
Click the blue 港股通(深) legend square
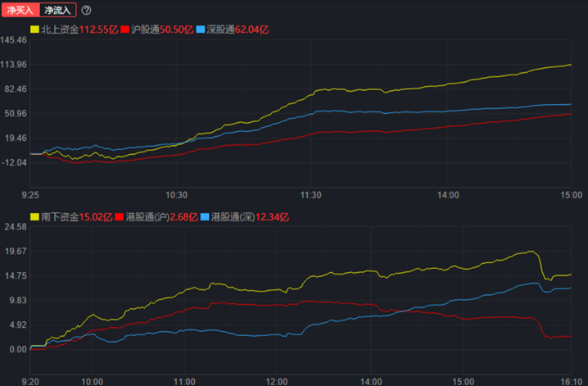[x=206, y=217]
